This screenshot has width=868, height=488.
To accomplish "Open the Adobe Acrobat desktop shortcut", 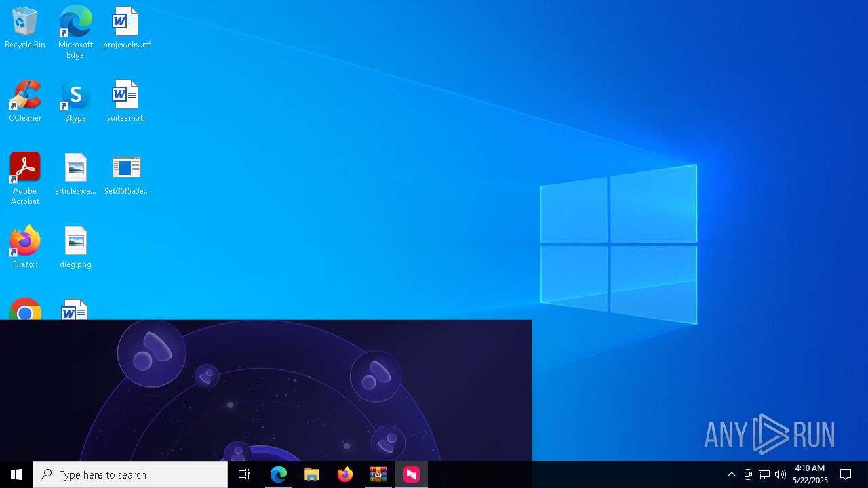I will pyautogui.click(x=25, y=179).
